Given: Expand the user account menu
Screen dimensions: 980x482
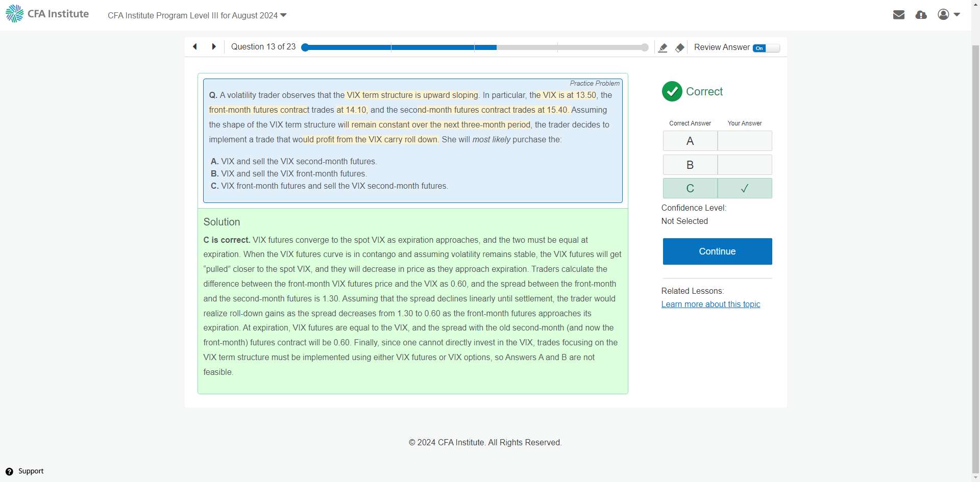Looking at the screenshot, I should 949,15.
